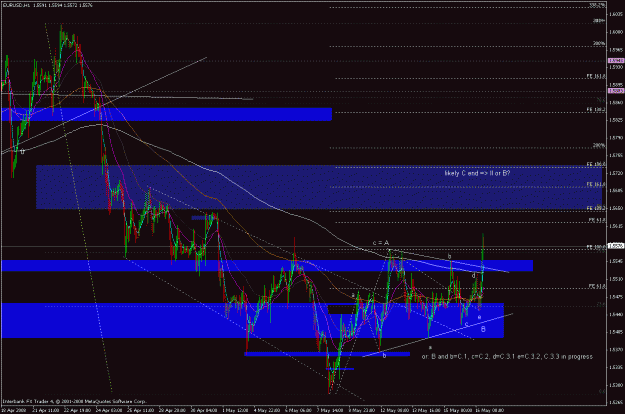Screen dimensions: 625x414
Task: Click the 1.6035 price axis label
Action: (616, 14)
